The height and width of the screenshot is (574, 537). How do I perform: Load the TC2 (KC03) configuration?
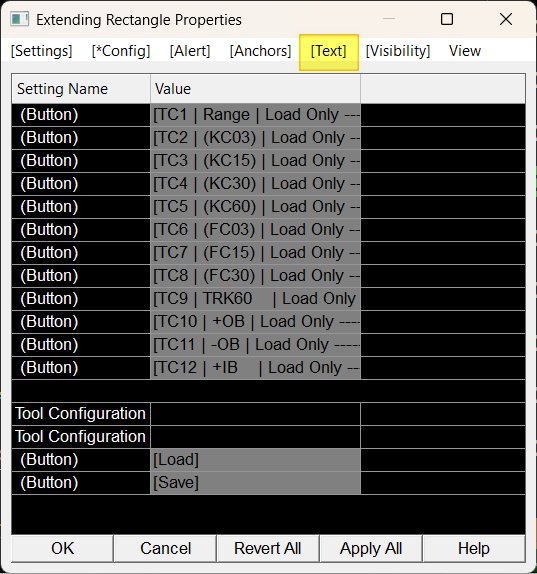pyautogui.click(x=256, y=138)
